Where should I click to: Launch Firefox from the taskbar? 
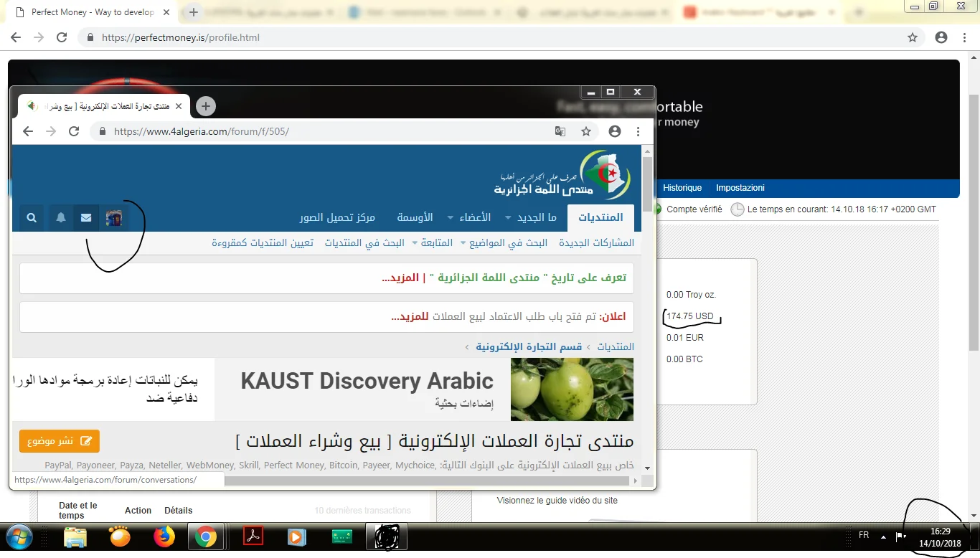pos(164,536)
